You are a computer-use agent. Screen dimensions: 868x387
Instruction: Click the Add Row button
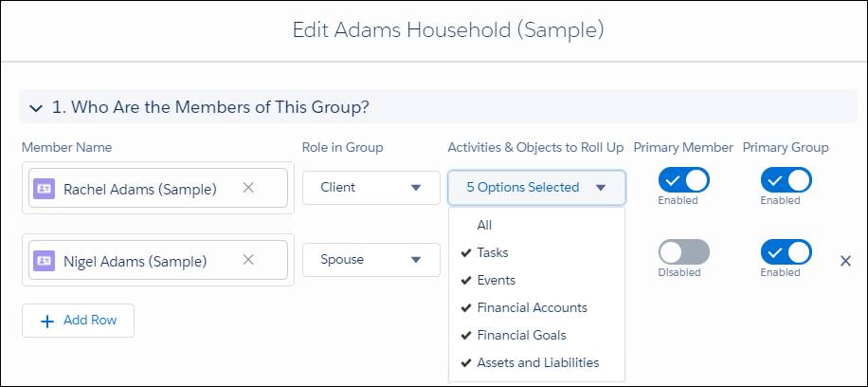point(78,321)
